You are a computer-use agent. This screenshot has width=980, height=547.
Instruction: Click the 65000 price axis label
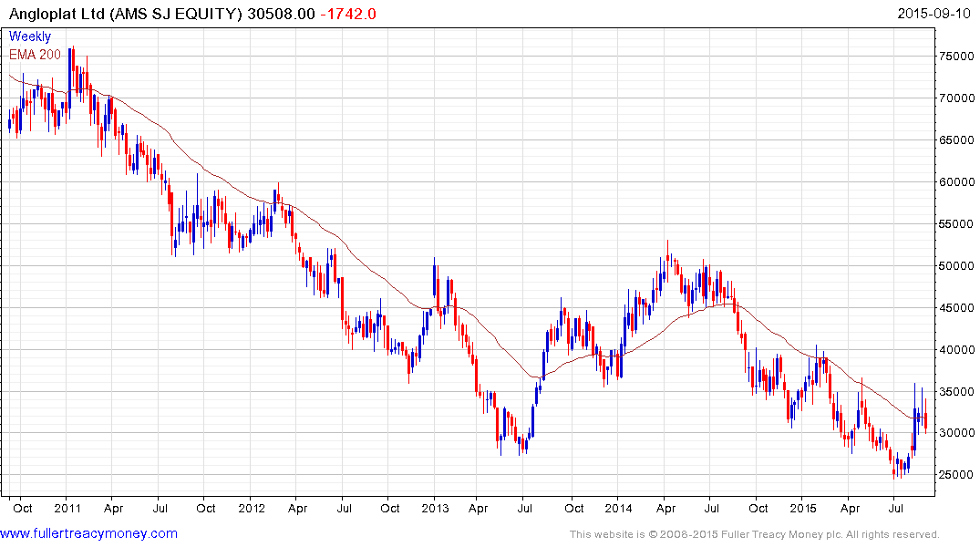pos(956,140)
